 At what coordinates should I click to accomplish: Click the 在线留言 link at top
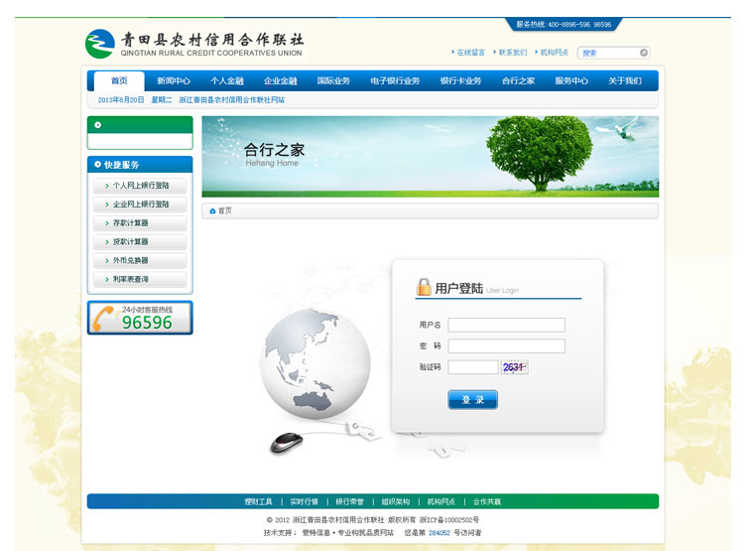pyautogui.click(x=470, y=53)
